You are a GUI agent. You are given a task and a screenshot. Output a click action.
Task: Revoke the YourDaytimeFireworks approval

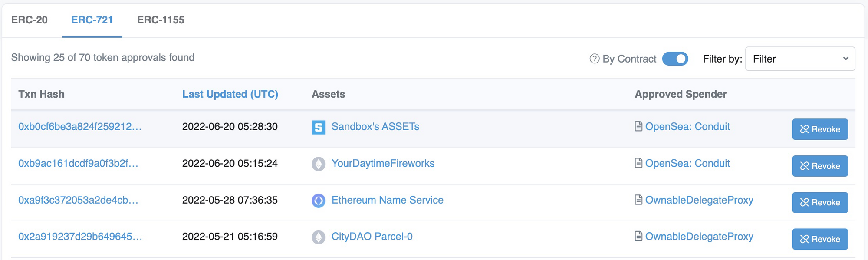(820, 166)
